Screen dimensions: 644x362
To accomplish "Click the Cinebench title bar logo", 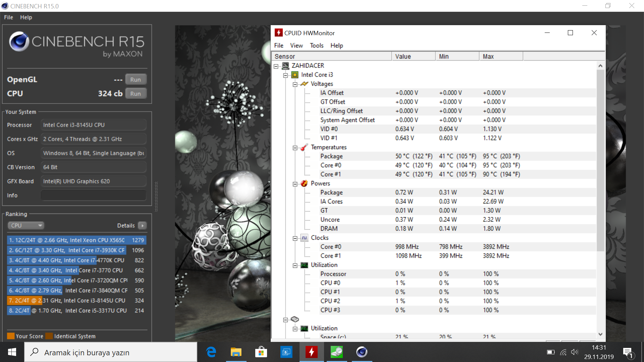I will [x=5, y=6].
